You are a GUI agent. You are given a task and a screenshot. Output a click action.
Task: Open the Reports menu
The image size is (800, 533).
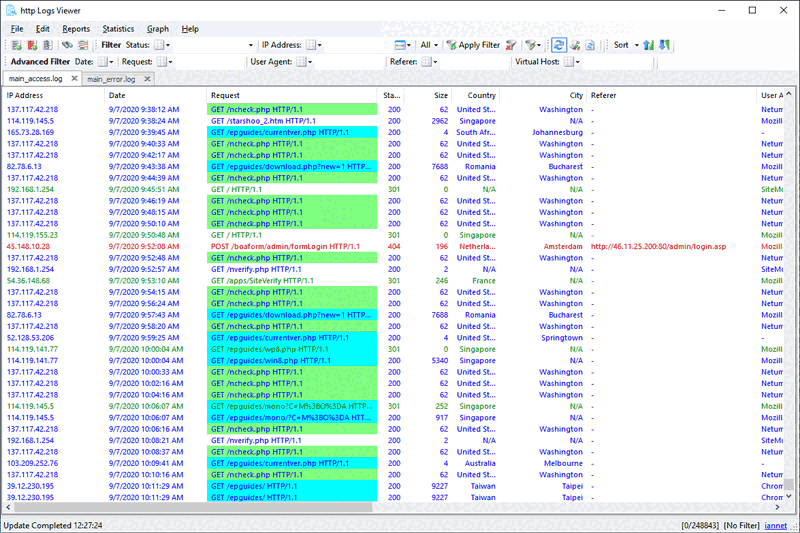point(76,29)
